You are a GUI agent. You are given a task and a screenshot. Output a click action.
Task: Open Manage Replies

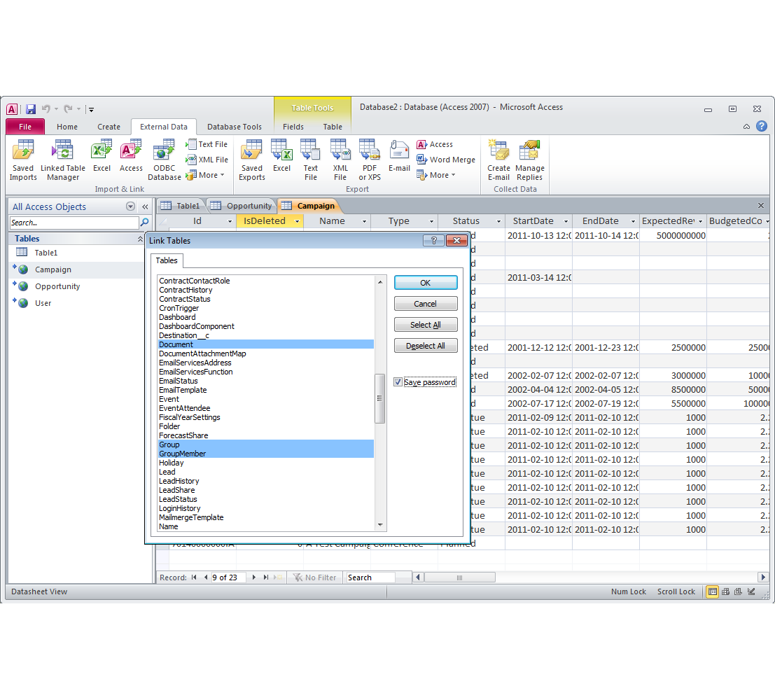coord(530,160)
